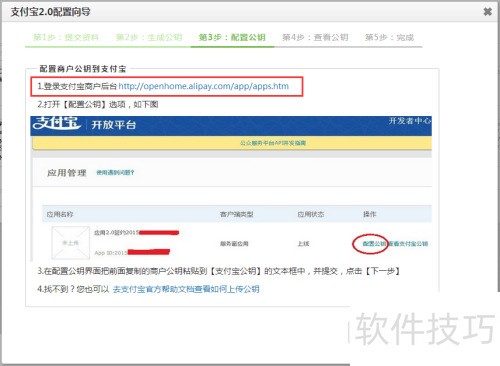This screenshot has width=500, height=366.
Task: Go to step tab 第5步：完成
Action: coord(389,37)
